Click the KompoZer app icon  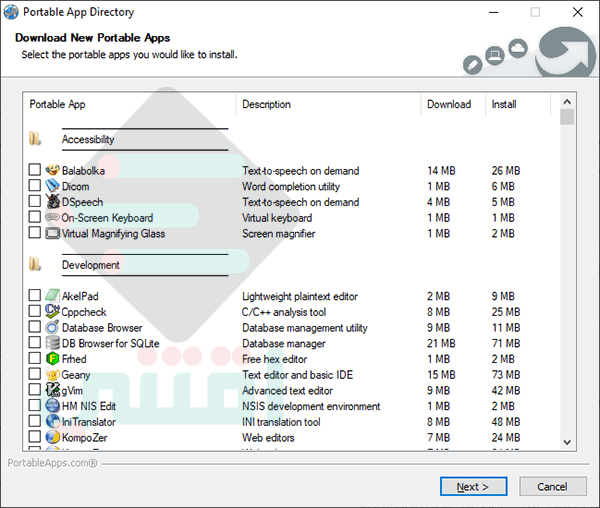pyautogui.click(x=52, y=436)
